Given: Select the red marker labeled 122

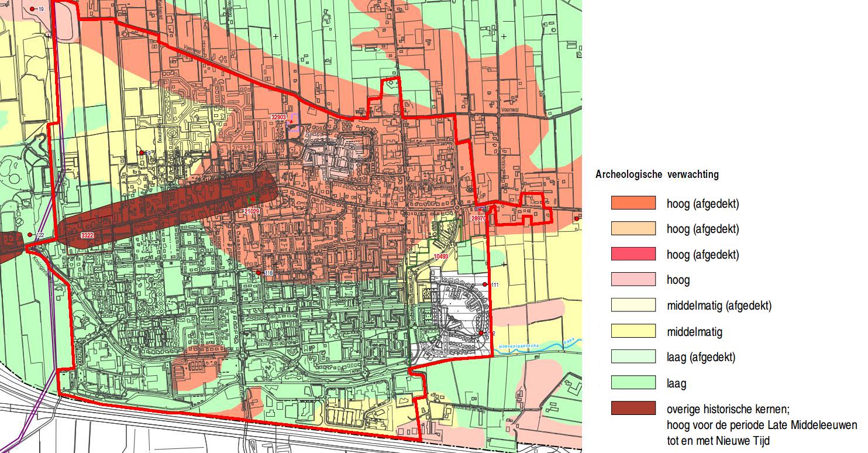Looking at the screenshot, I should [x=30, y=235].
